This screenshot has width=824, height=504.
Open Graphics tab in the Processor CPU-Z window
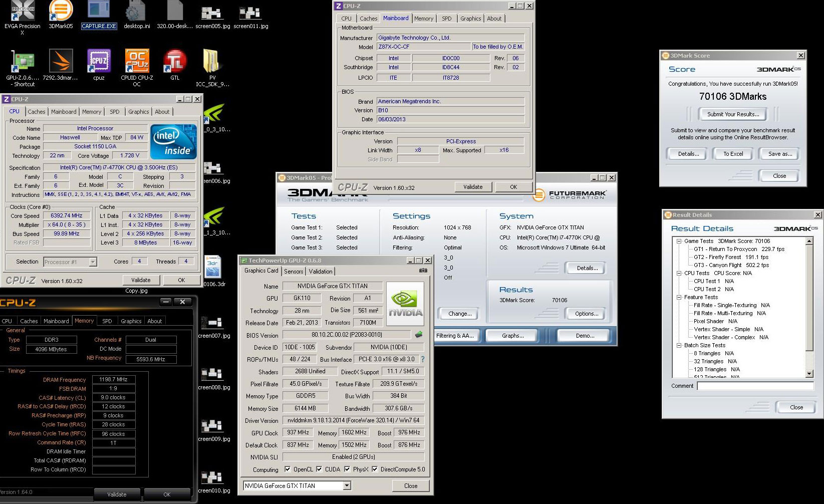point(138,112)
